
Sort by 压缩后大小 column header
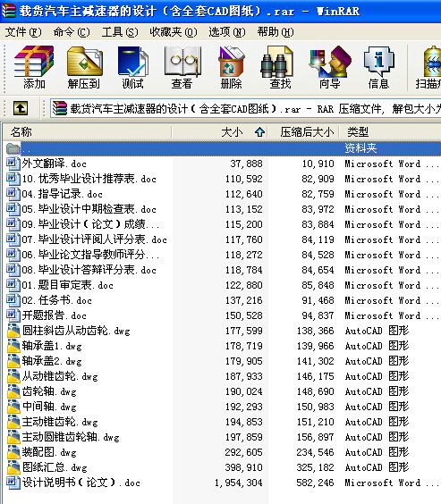tap(304, 131)
